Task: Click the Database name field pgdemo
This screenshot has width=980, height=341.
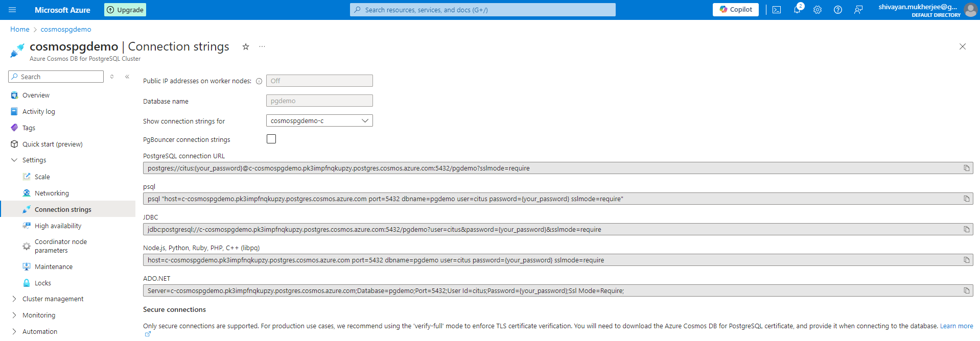Action: point(319,101)
